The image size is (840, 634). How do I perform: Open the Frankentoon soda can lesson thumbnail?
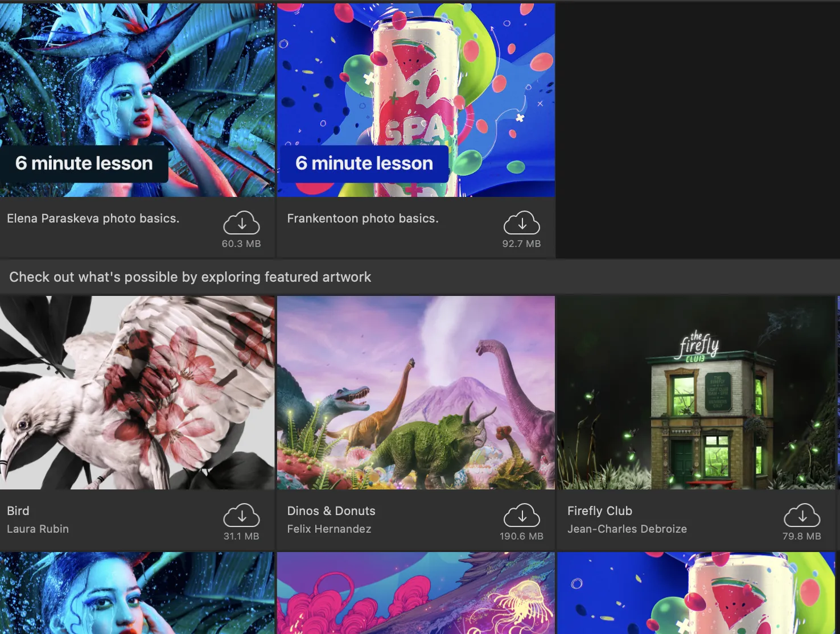[x=416, y=100]
